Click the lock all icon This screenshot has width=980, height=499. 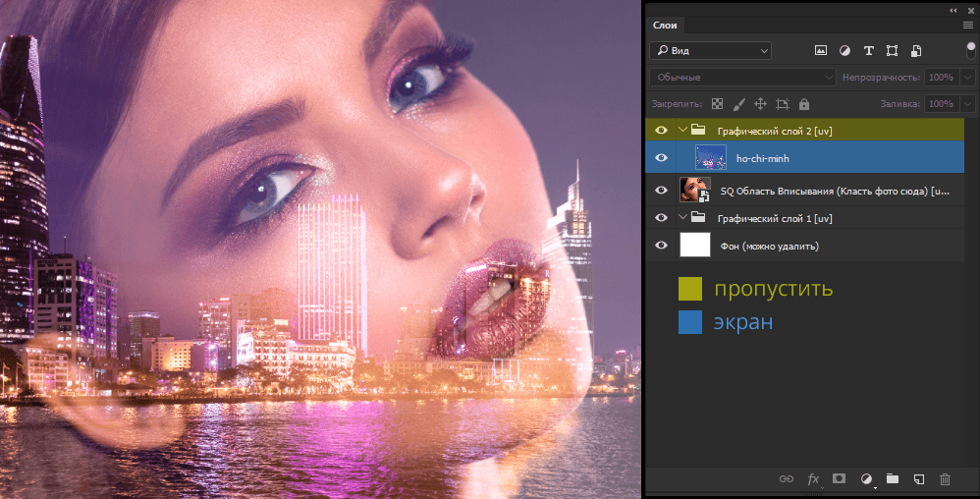(803, 104)
